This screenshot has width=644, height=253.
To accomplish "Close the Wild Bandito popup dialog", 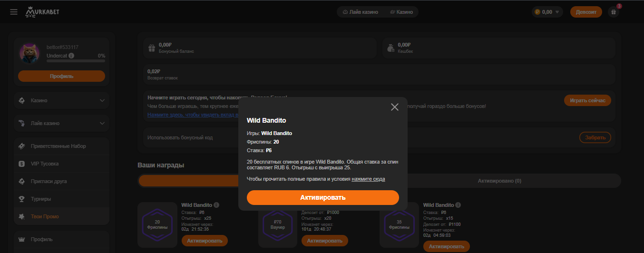I will point(394,107).
